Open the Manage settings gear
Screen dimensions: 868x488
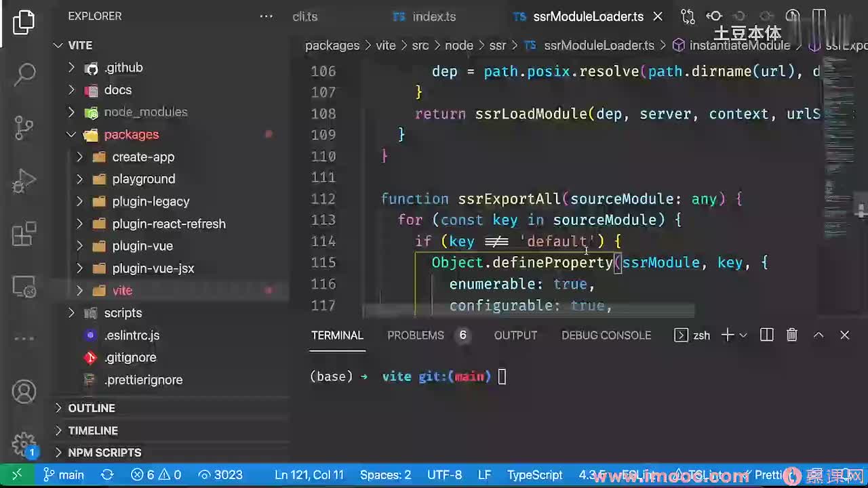tap(24, 444)
